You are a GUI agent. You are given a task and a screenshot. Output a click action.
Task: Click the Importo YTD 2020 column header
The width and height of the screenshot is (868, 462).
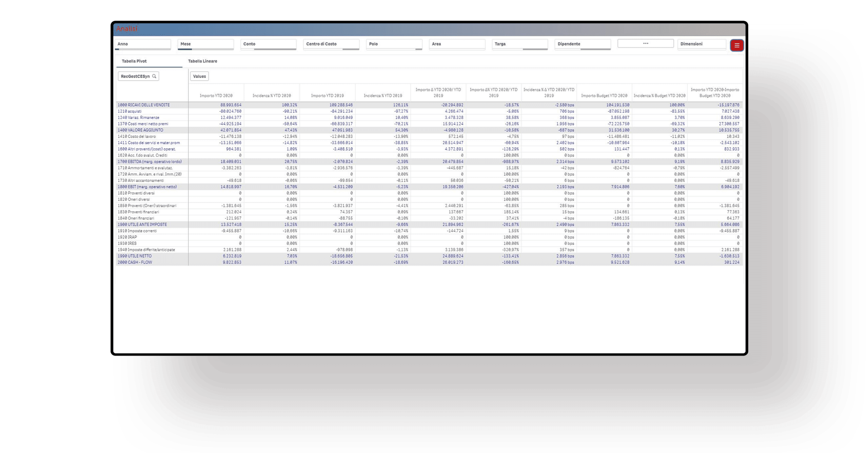pos(216,96)
